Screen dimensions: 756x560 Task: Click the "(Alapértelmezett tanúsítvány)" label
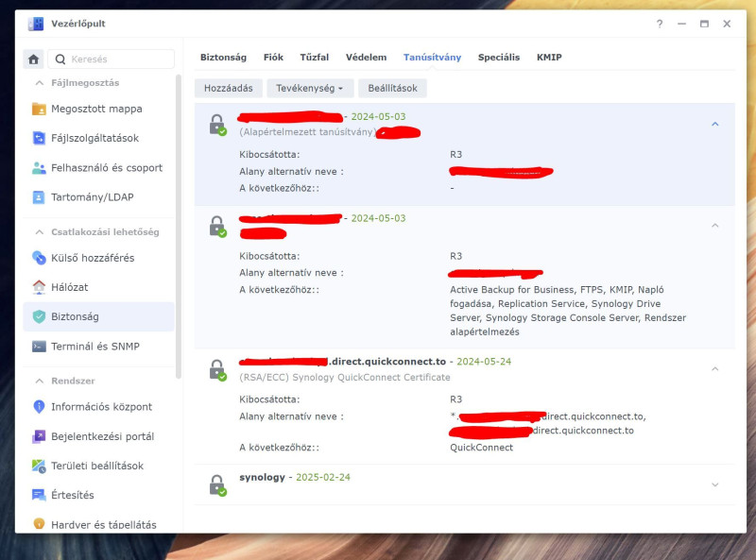point(308,132)
